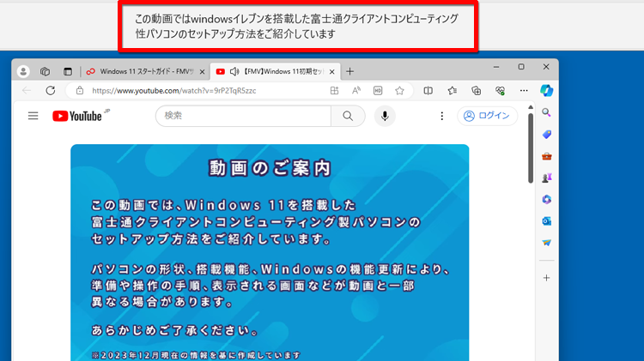View site information lock icon

click(80, 91)
